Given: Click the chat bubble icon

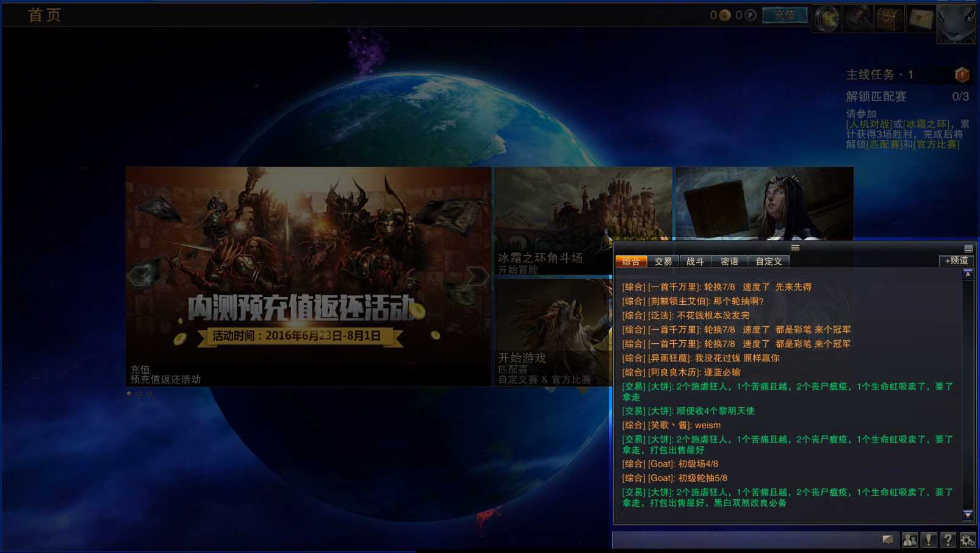Looking at the screenshot, I should click(x=888, y=540).
